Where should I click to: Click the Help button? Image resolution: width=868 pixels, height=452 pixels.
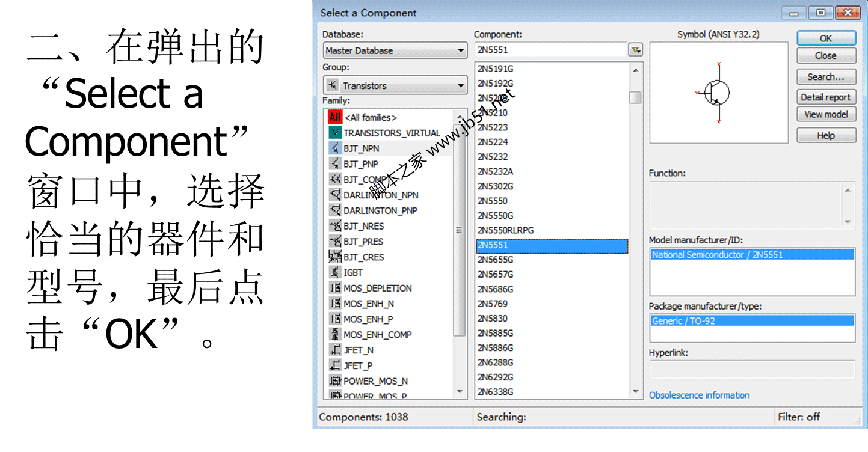pyautogui.click(x=826, y=135)
